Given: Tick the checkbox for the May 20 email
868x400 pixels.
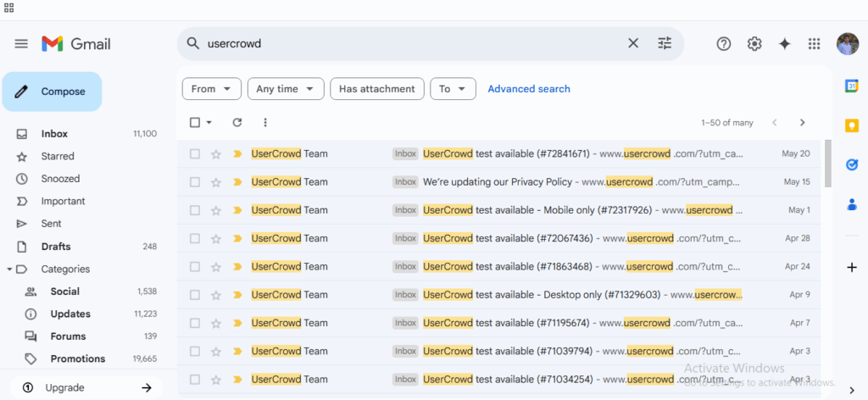Looking at the screenshot, I should (195, 154).
